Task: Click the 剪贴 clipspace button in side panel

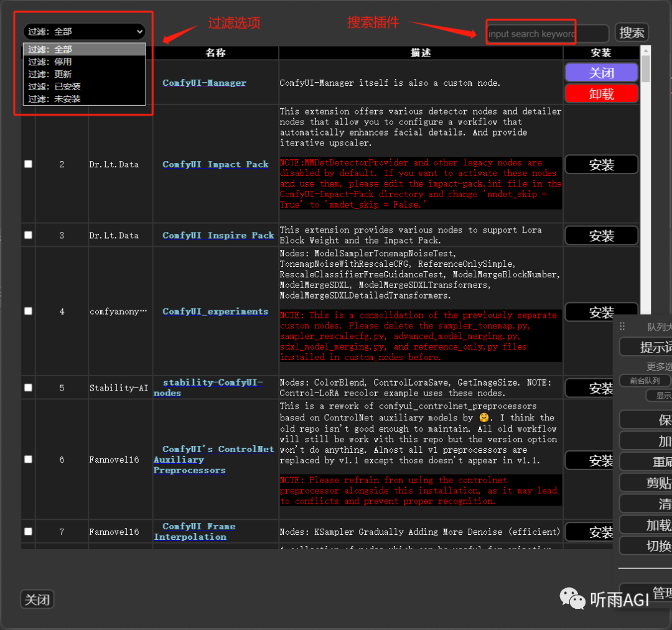Action: click(x=646, y=483)
